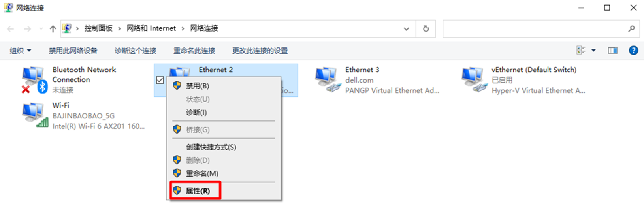Open the blue help question-mark icon
644x205 pixels.
(x=633, y=51)
